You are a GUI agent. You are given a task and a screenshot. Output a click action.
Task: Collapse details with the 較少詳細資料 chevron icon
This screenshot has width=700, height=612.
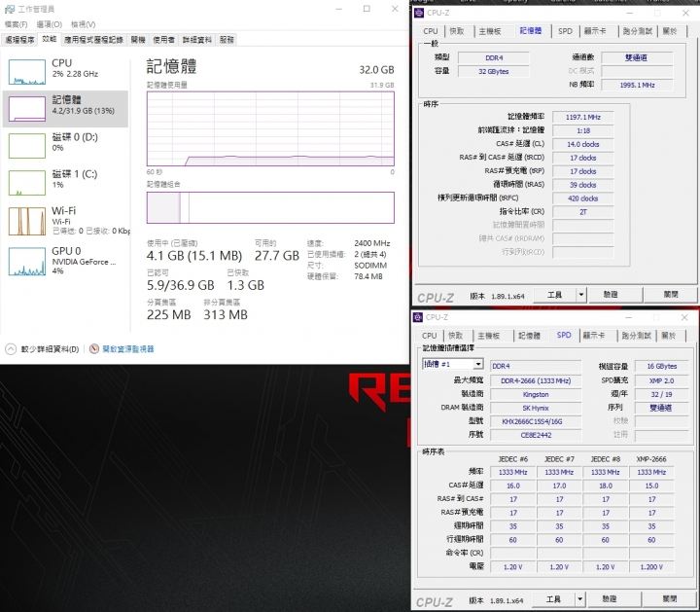11,349
